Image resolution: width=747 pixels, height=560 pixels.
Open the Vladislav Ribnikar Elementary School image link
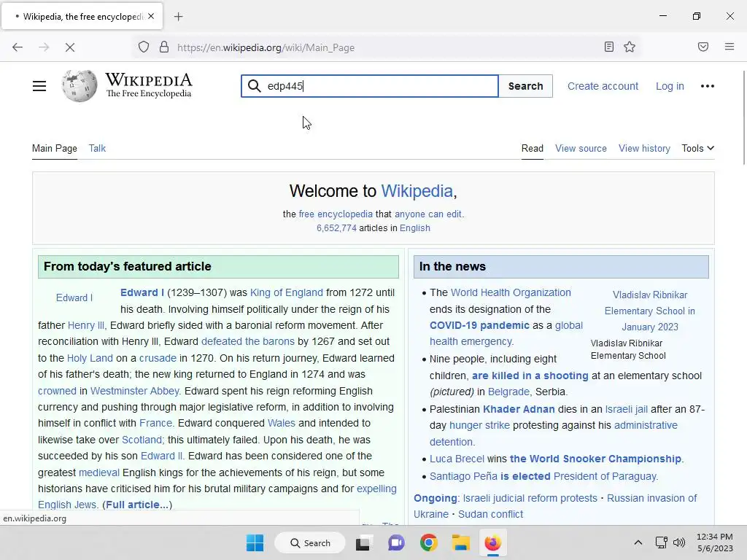tap(649, 311)
